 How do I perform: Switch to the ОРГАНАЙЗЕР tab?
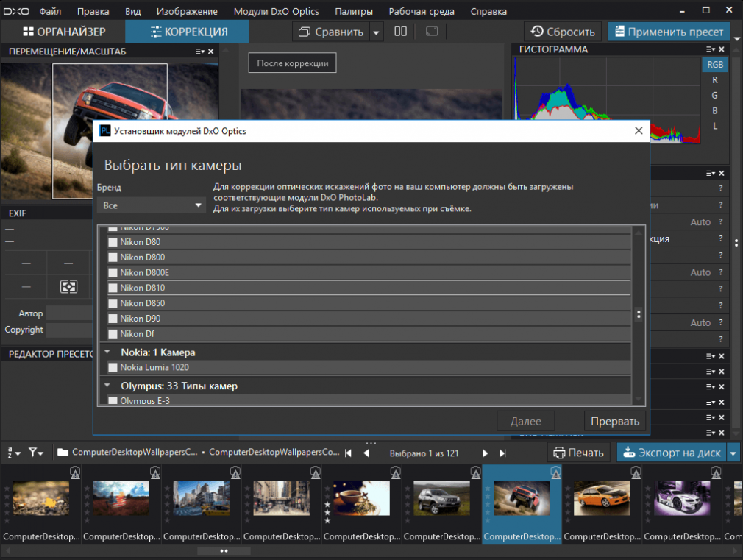[64, 32]
